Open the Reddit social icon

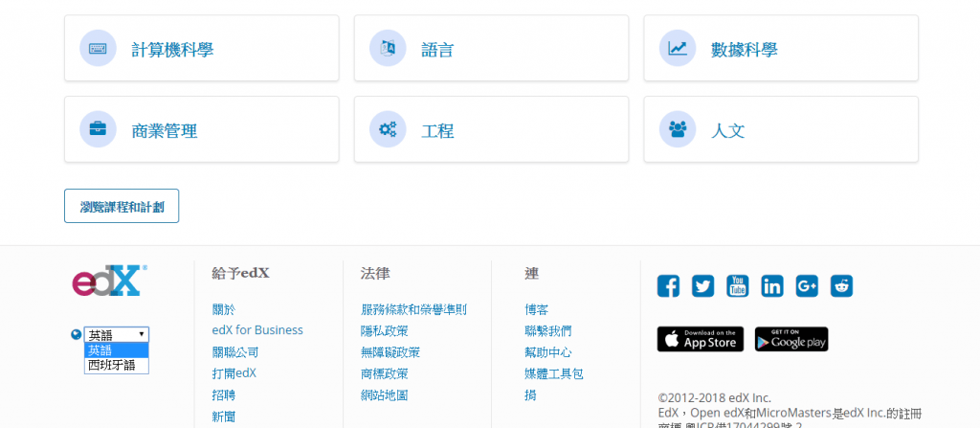click(842, 286)
